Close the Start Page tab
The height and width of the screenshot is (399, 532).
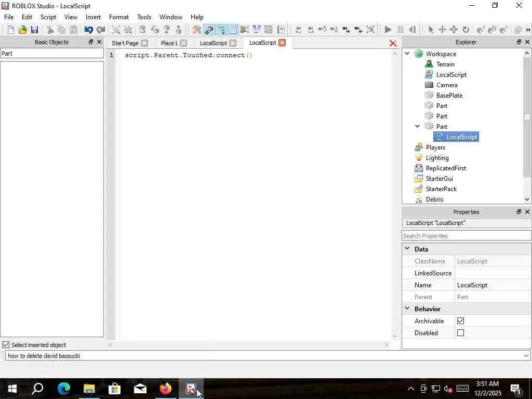click(144, 43)
